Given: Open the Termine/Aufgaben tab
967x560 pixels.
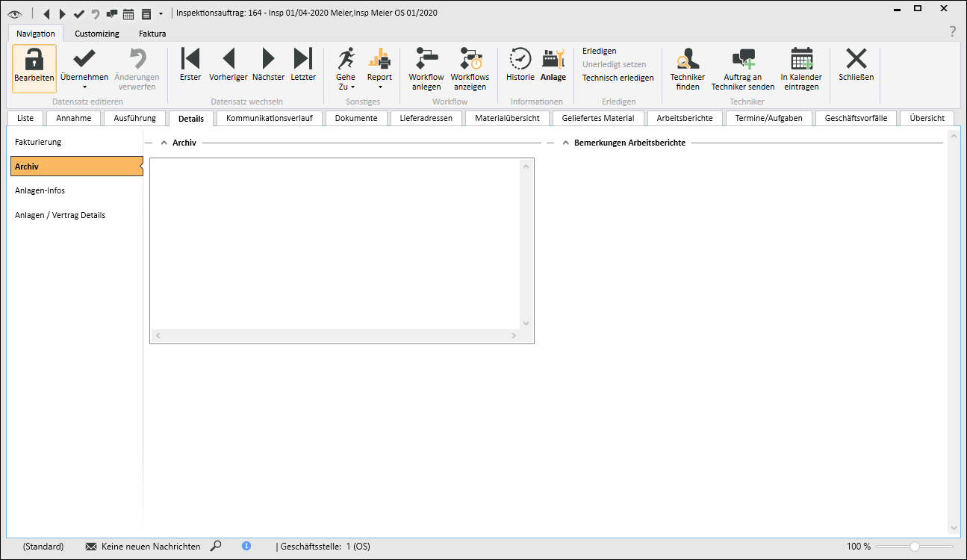Looking at the screenshot, I should click(769, 118).
